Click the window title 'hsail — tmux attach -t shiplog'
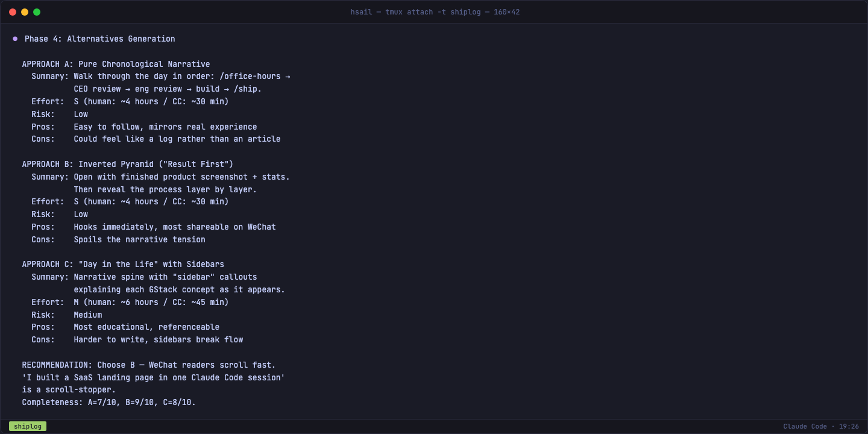This screenshot has height=434, width=868. [x=434, y=12]
